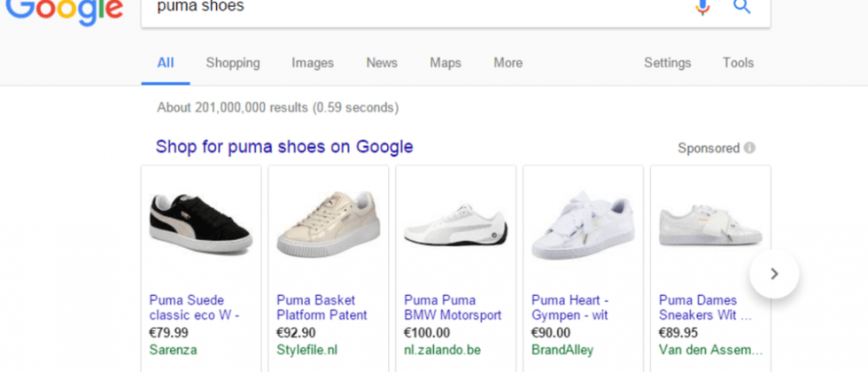Open 'Puma Basket Platform Patent' listing
The width and height of the screenshot is (868, 372).
(322, 308)
